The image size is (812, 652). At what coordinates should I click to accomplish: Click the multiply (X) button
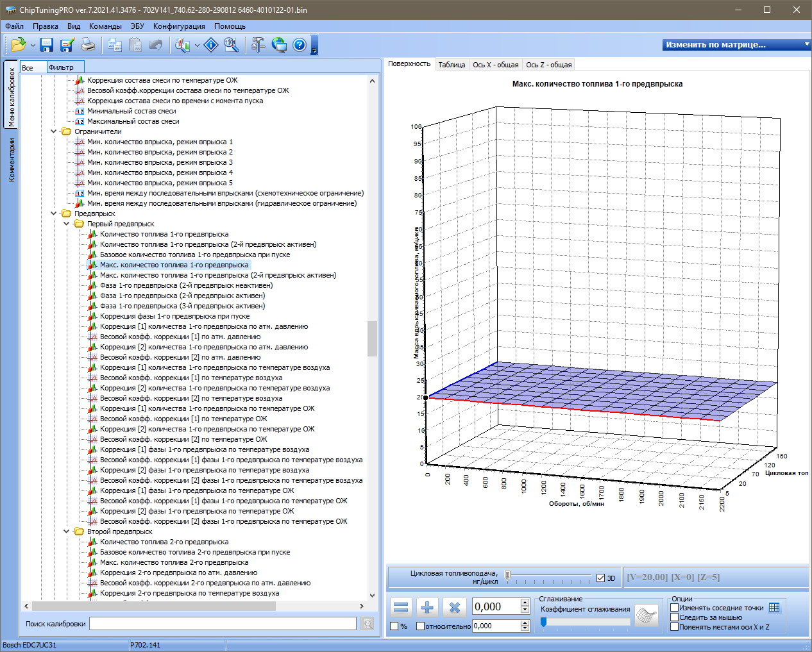(x=455, y=607)
